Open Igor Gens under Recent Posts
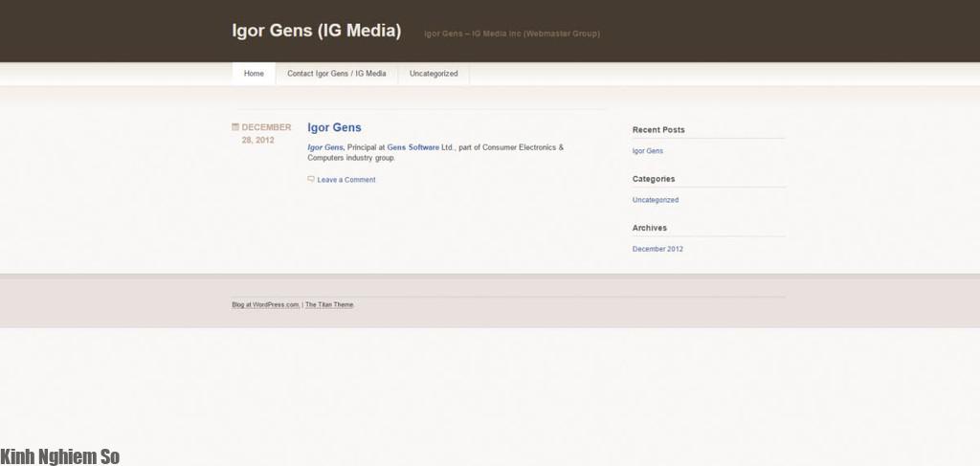 point(648,151)
